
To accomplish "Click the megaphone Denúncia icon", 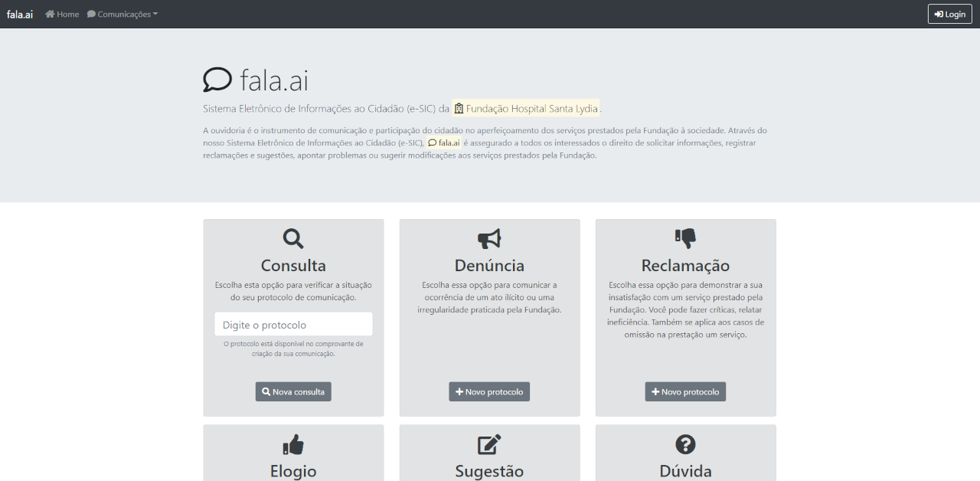I will point(489,239).
